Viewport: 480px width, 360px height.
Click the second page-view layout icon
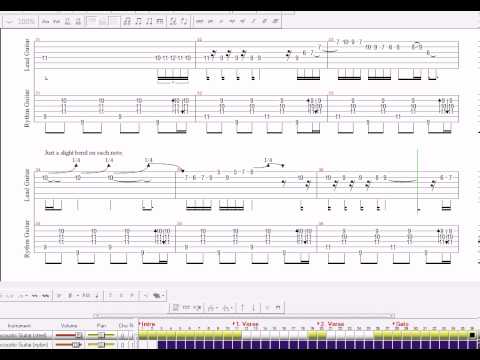pyautogui.click(x=103, y=21)
